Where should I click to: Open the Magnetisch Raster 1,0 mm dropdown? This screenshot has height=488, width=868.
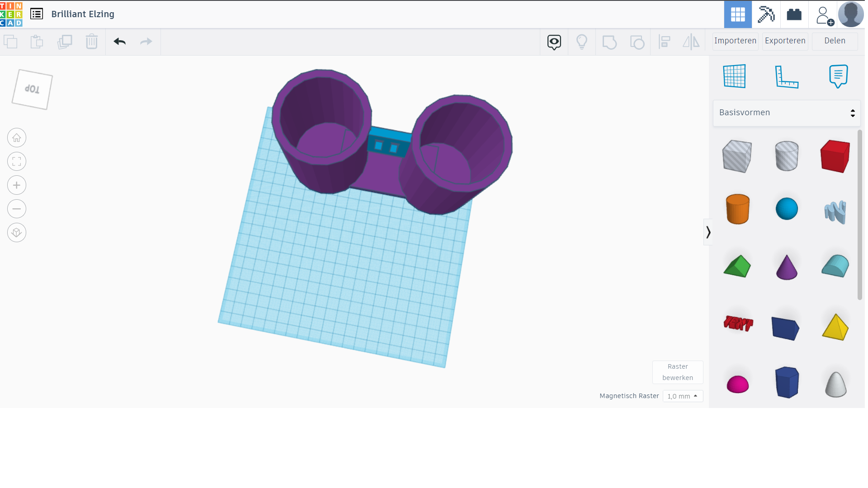point(682,396)
